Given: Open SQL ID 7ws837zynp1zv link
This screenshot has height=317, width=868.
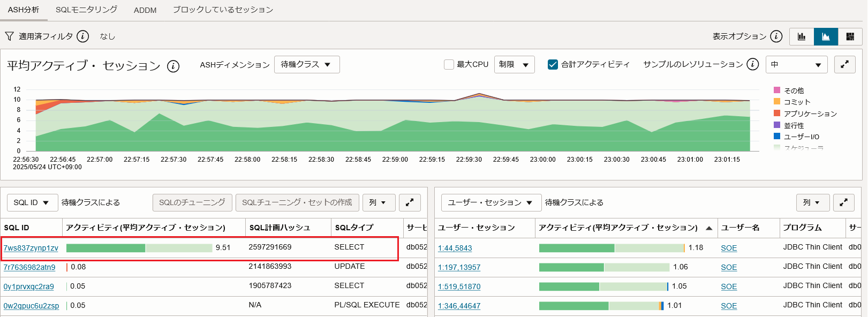Looking at the screenshot, I should [x=31, y=248].
